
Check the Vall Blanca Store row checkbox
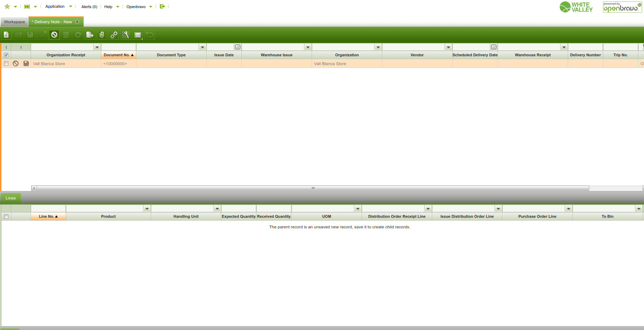pyautogui.click(x=6, y=64)
